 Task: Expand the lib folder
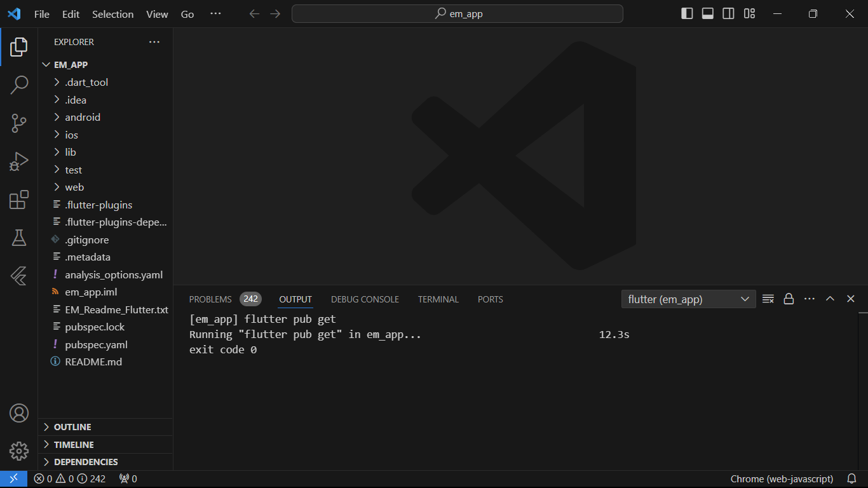pos(105,152)
